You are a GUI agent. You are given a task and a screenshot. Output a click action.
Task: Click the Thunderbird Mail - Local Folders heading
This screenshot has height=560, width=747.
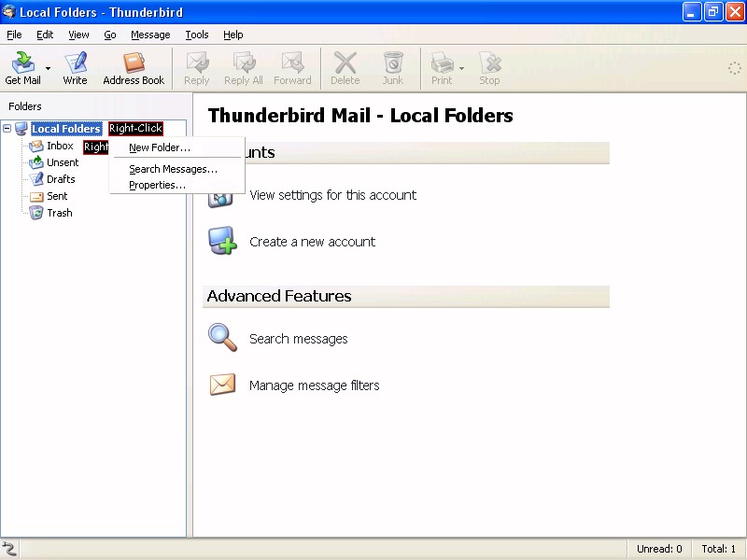360,116
